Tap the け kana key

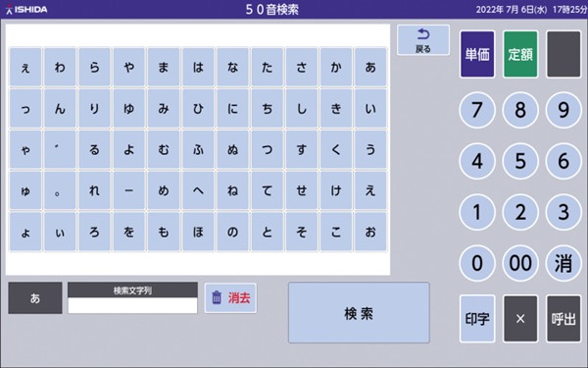point(336,190)
